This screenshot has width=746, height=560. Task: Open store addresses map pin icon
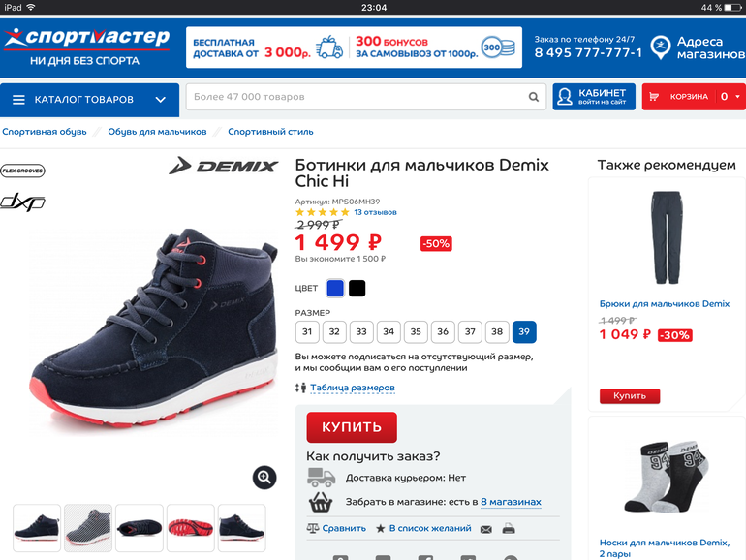pyautogui.click(x=661, y=47)
